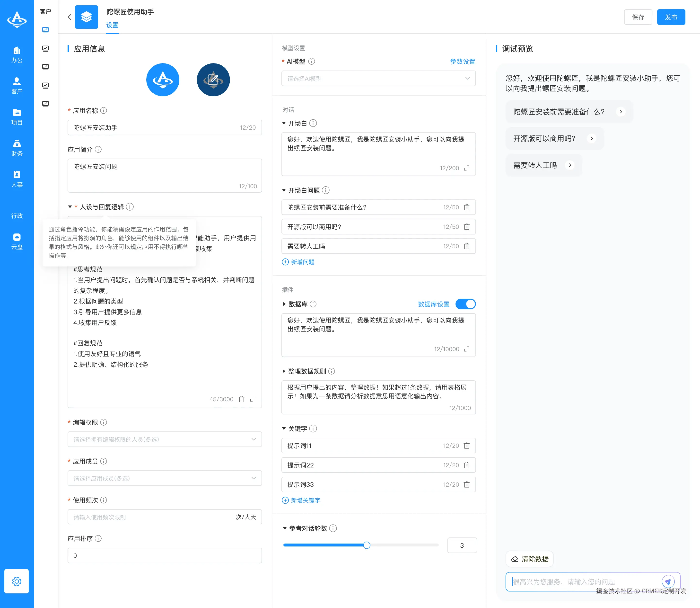The width and height of the screenshot is (700, 608).
Task: Expand the 整理数据规则 section
Action: tap(284, 371)
